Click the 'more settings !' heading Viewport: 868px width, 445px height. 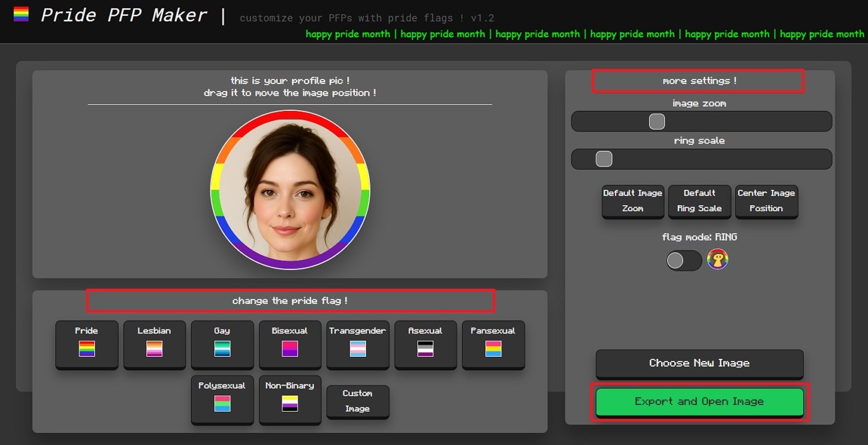[x=700, y=81]
